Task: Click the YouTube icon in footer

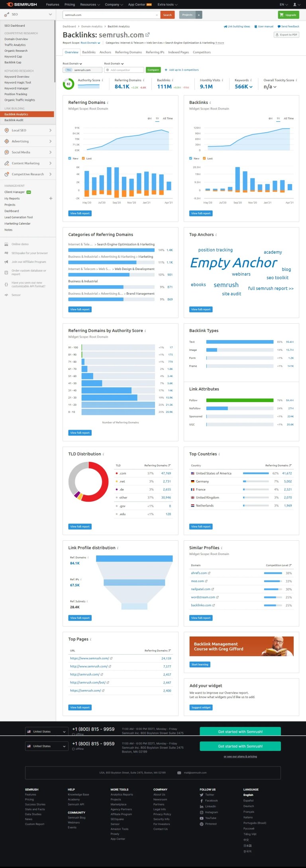Action: click(202, 818)
